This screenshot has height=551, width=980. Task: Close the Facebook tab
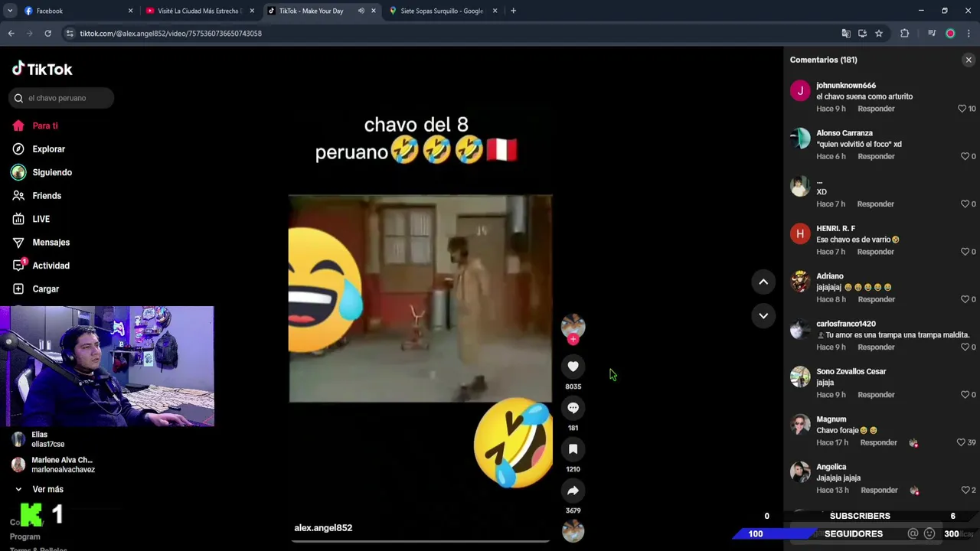pyautogui.click(x=130, y=11)
